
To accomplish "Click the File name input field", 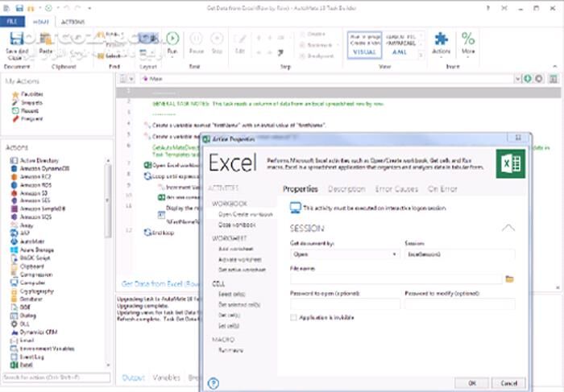I will [396, 279].
